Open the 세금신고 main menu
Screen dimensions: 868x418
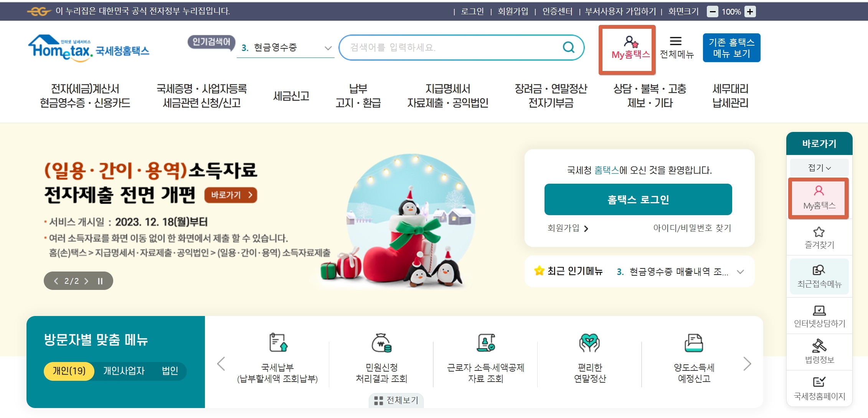pyautogui.click(x=291, y=96)
